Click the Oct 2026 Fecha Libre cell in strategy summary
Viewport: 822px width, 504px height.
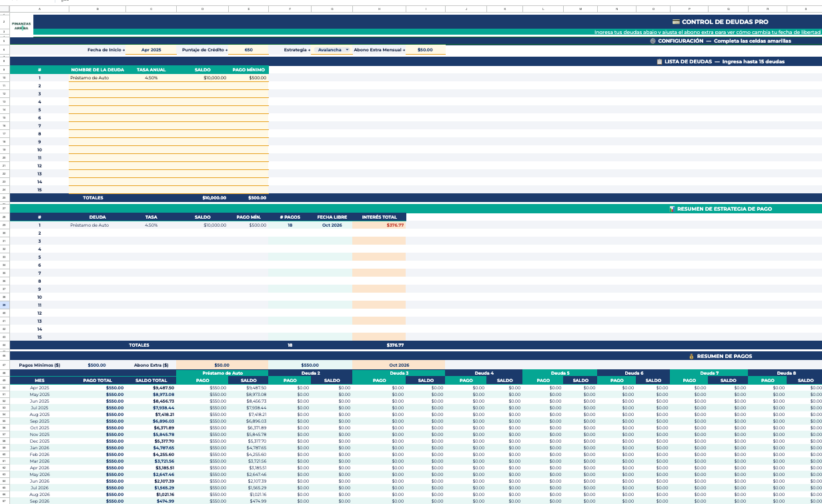click(x=332, y=225)
